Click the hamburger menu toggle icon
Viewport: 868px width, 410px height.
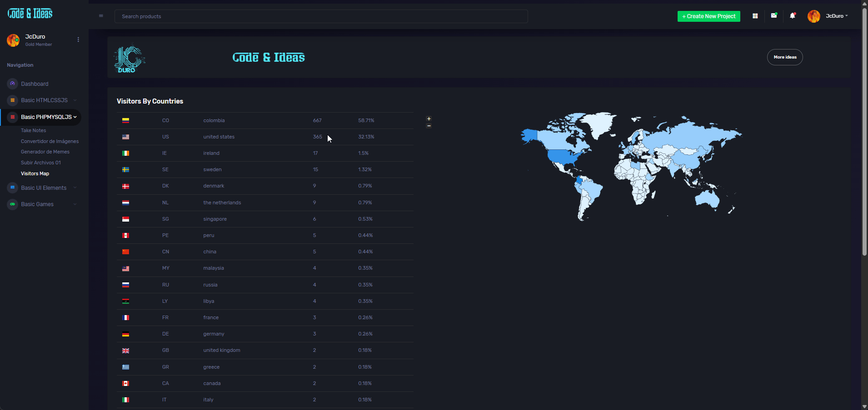tap(101, 16)
